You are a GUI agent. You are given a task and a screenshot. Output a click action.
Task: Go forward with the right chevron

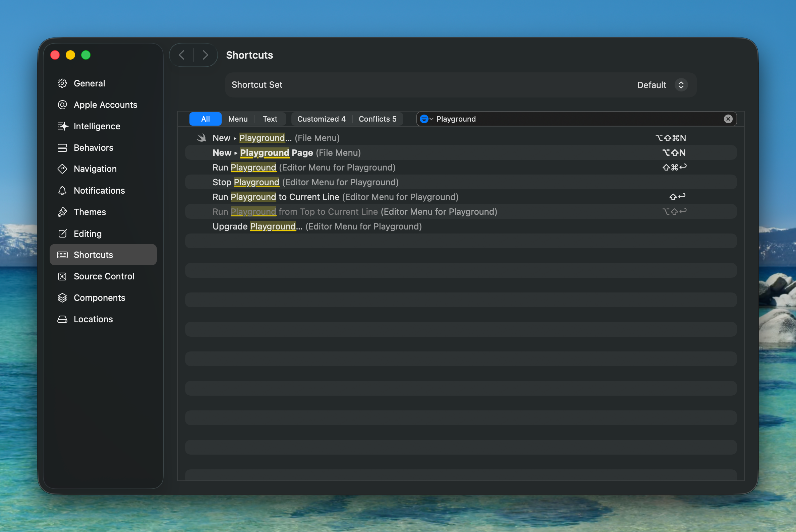pos(205,55)
